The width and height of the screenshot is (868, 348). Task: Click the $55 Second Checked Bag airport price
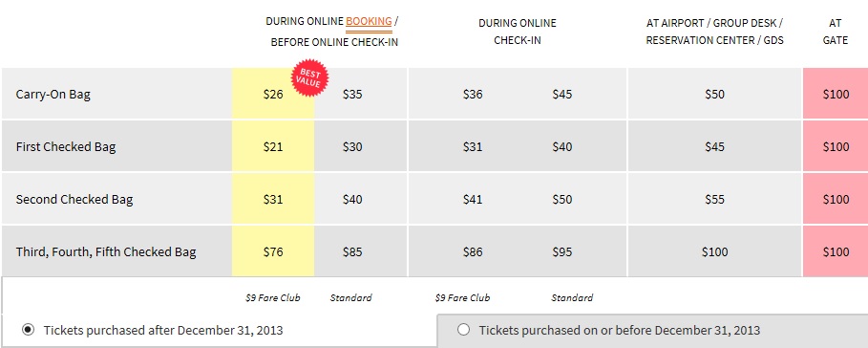pos(714,200)
